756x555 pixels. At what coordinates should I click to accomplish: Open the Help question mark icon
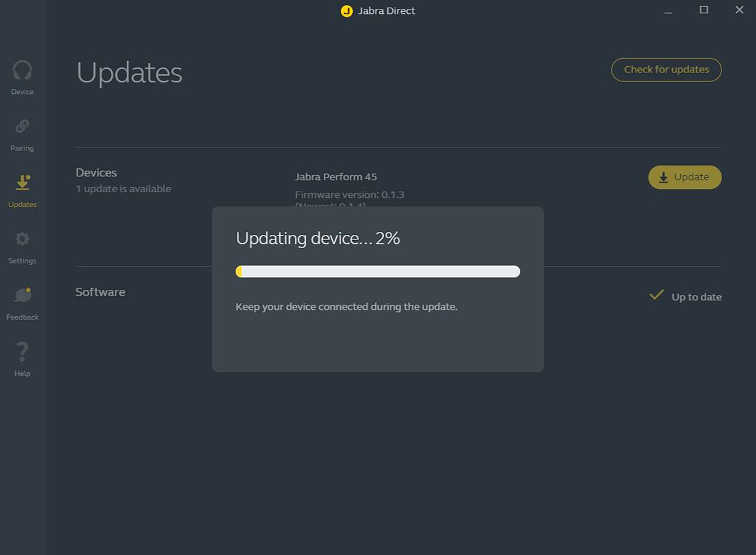pyautogui.click(x=22, y=352)
